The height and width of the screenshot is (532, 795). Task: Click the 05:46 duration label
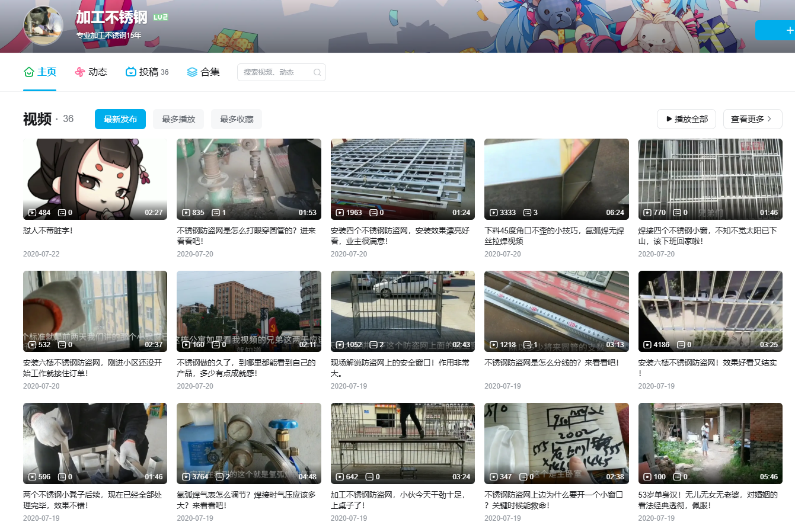pos(769,477)
